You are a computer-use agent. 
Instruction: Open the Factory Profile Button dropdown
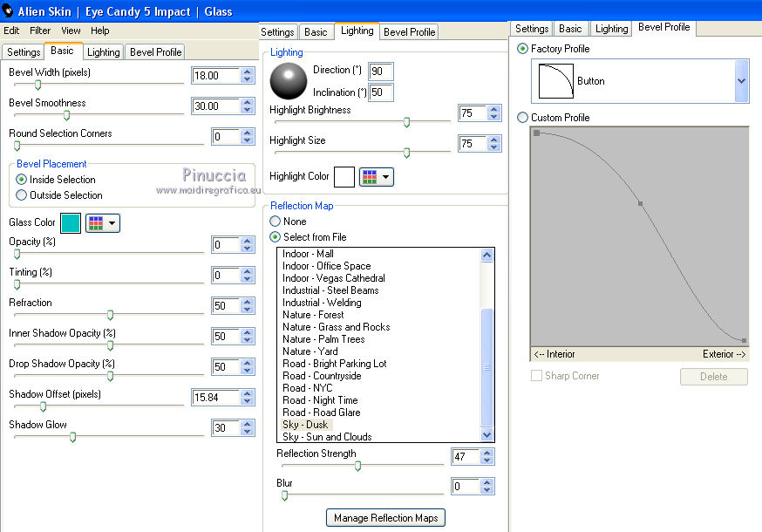[742, 81]
